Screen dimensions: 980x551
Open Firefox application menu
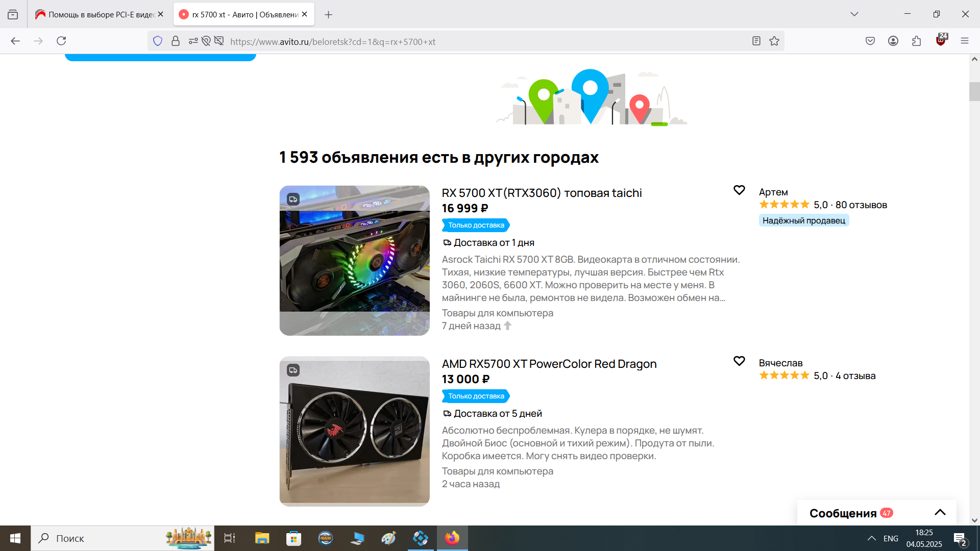point(964,41)
